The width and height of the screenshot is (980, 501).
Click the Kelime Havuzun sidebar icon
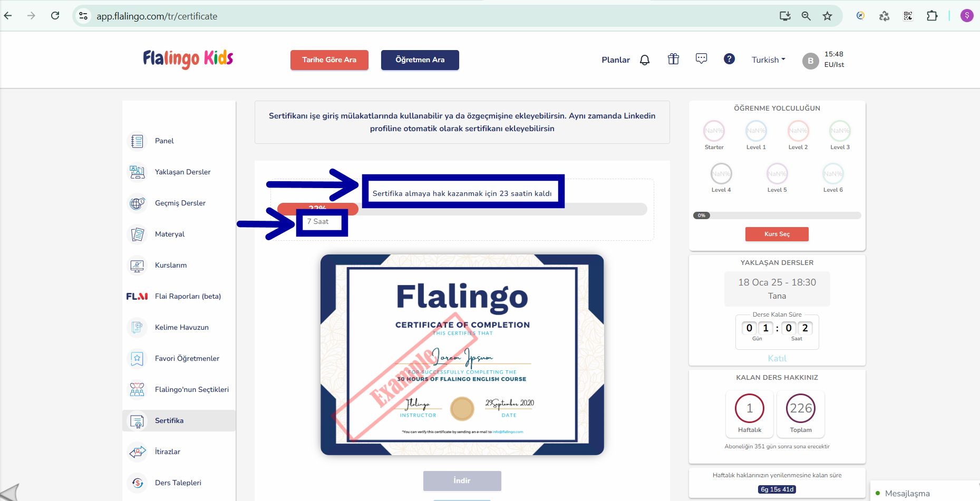(x=137, y=328)
